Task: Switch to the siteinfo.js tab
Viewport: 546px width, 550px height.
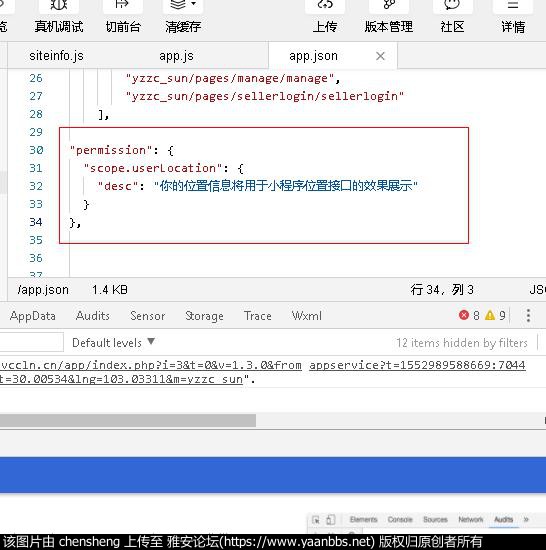Action: tap(56, 56)
